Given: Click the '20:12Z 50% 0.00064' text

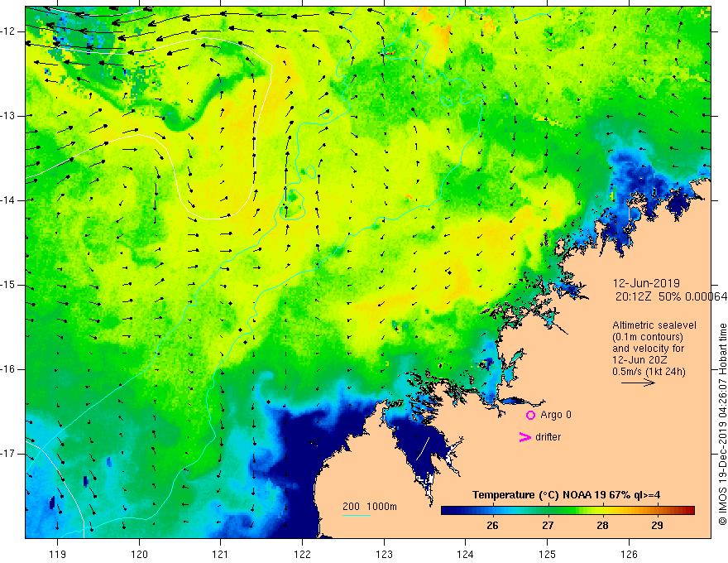Looking at the screenshot, I should 671,296.
